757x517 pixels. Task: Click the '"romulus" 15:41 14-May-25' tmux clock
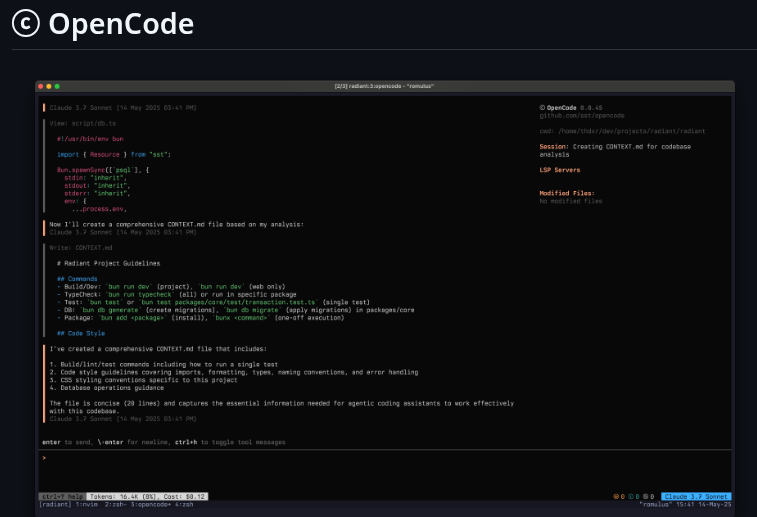click(685, 504)
